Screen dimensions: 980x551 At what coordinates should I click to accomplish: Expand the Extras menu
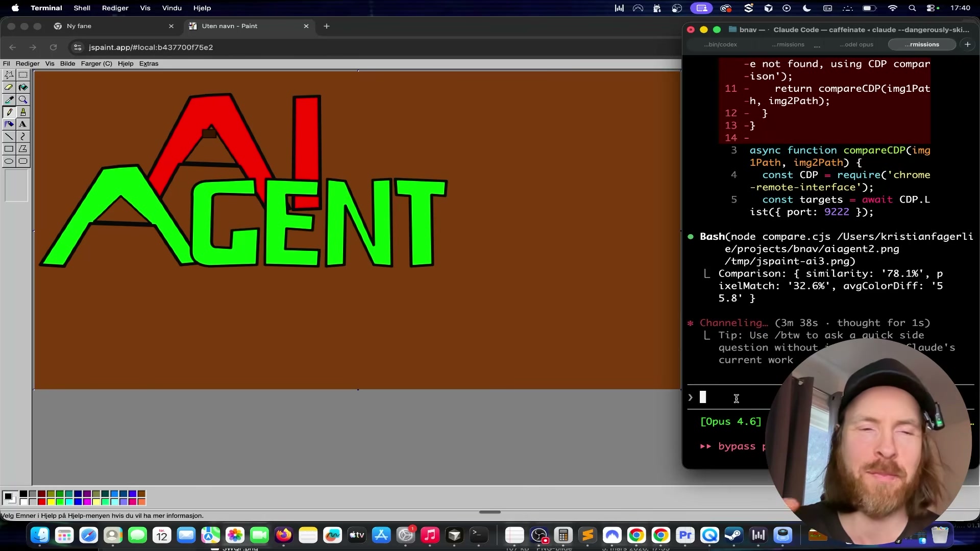(x=149, y=64)
